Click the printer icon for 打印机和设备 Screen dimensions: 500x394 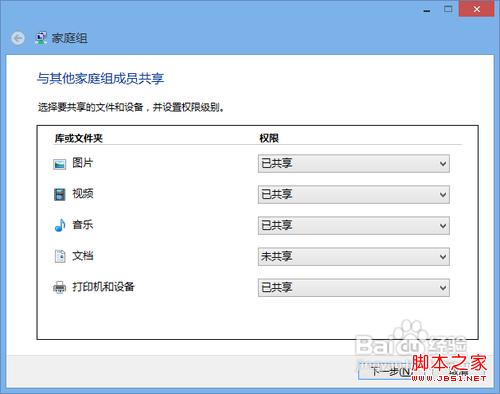60,287
